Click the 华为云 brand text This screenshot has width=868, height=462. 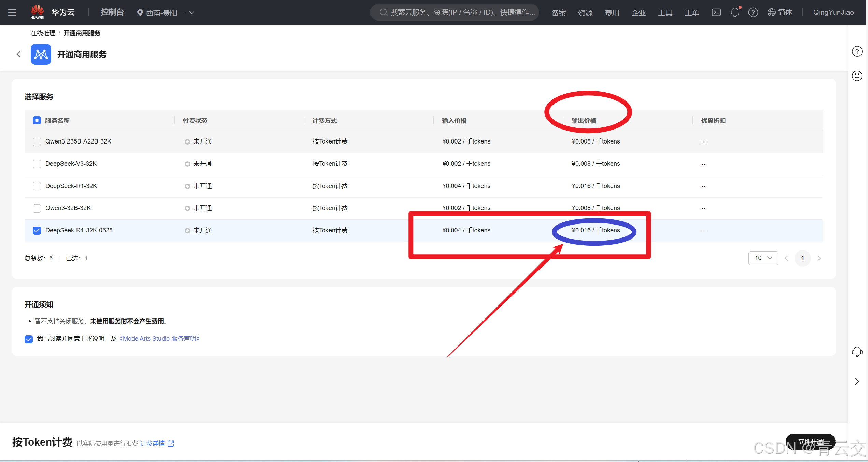click(63, 12)
